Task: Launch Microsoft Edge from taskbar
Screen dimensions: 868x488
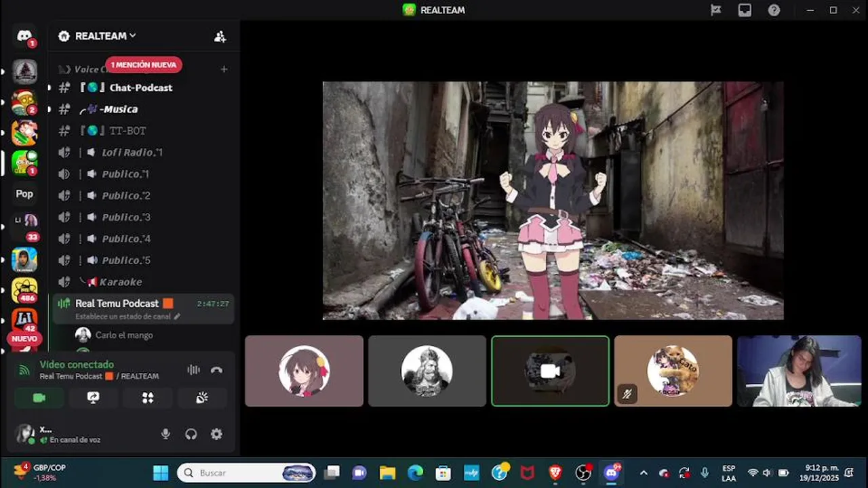Action: [x=415, y=472]
